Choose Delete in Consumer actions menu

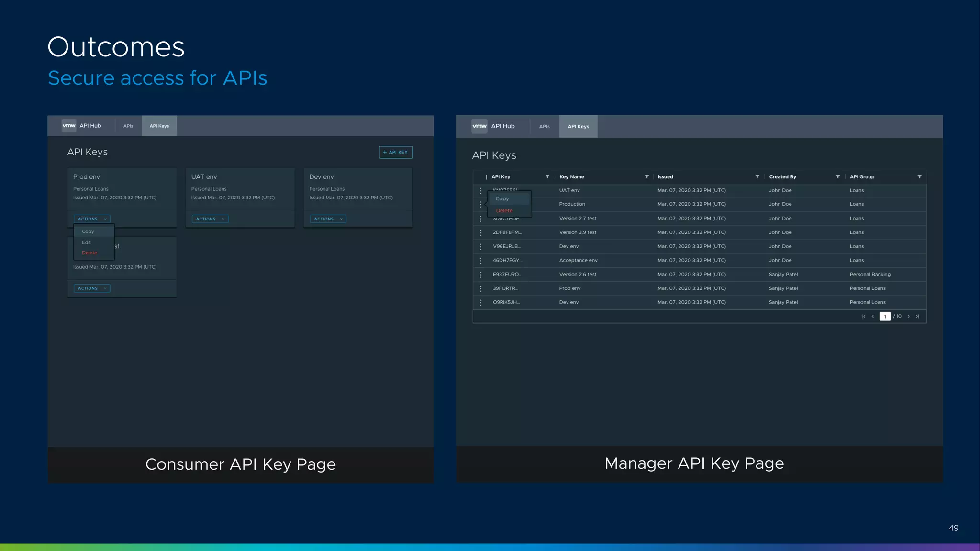94,253
